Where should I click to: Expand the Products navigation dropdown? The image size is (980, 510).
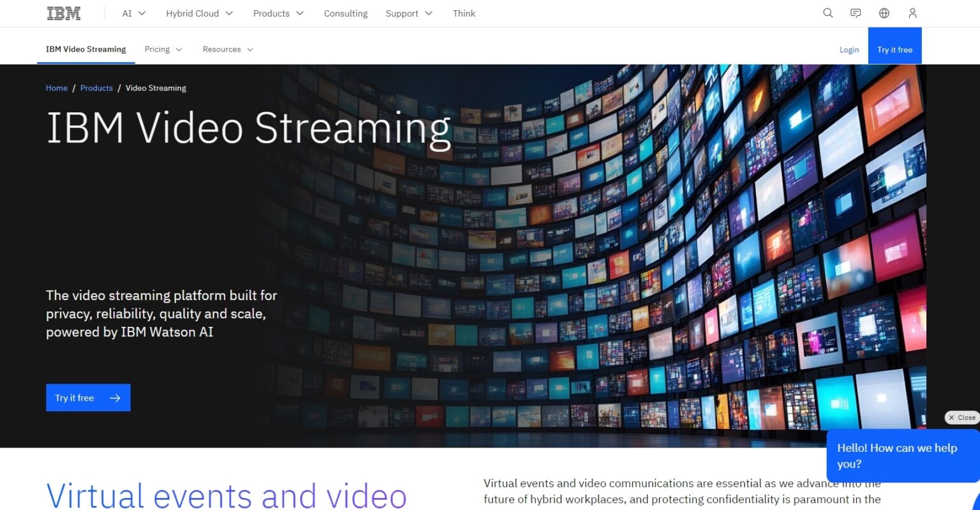[x=278, y=13]
